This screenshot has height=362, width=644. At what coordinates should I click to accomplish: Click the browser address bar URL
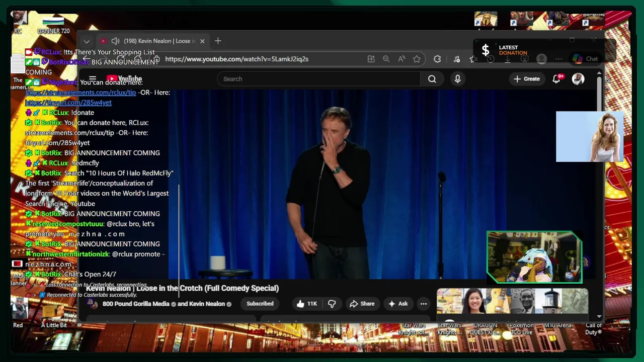(x=236, y=59)
